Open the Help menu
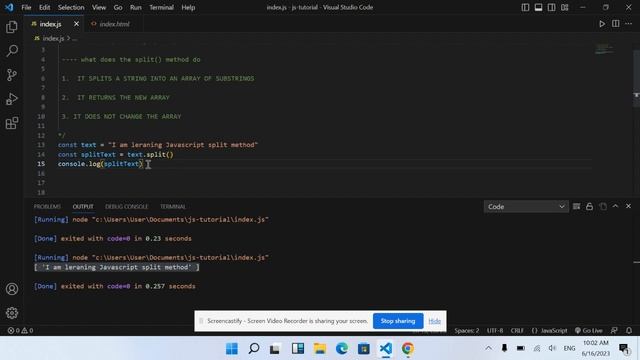The width and height of the screenshot is (640, 360). pos(188,7)
